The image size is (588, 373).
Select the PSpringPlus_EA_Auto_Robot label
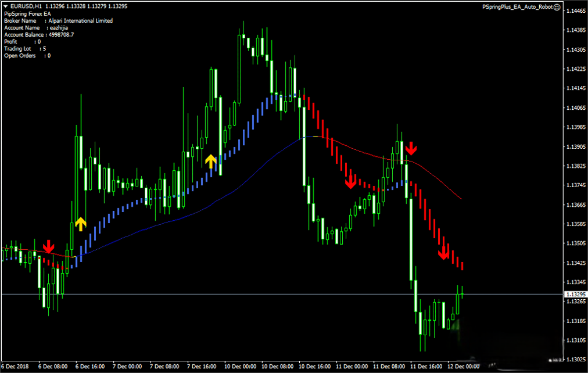518,7
